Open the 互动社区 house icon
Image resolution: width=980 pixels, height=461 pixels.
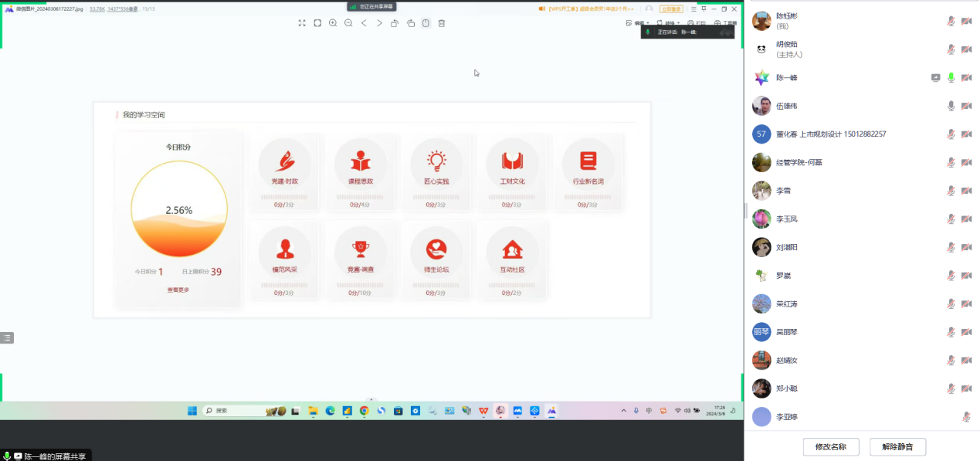tap(511, 249)
